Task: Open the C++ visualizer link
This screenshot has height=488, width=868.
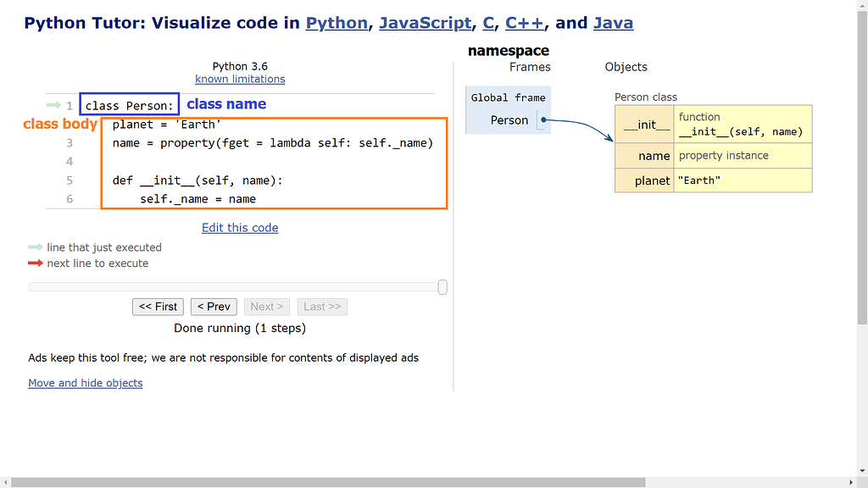Action: coord(526,23)
